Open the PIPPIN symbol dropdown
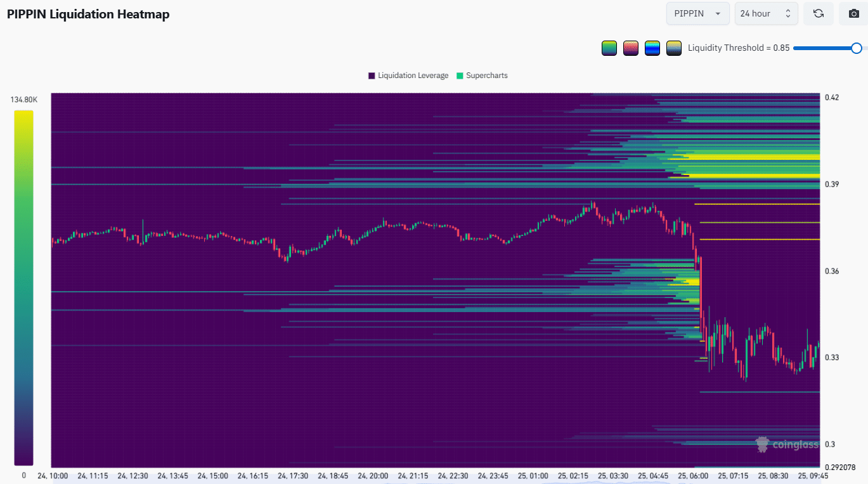Screen dimensions: 868x484 pyautogui.click(x=697, y=13)
